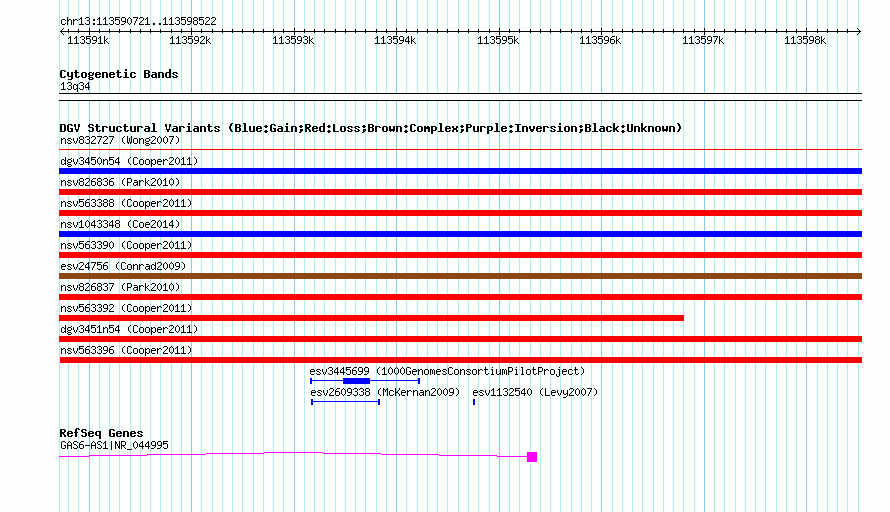
Task: Click the brown esv24756 complex bar
Action: click(x=460, y=276)
